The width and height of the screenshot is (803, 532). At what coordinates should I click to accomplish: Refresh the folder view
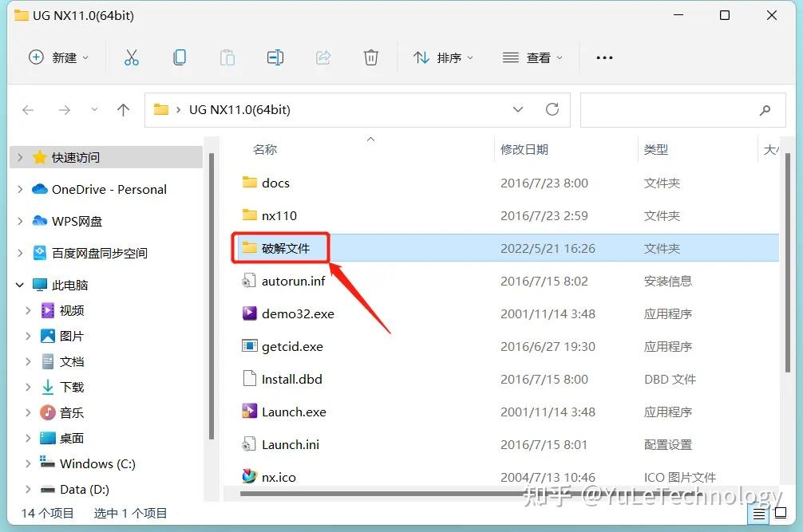point(552,109)
